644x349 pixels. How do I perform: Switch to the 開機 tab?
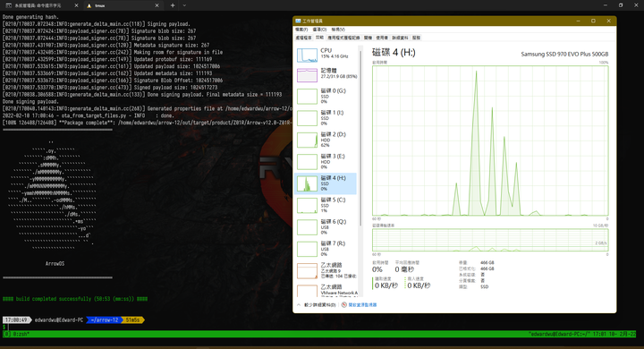(368, 38)
